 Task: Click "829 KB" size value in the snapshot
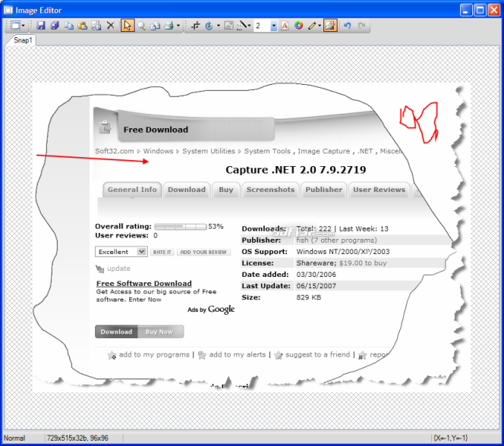(x=309, y=297)
